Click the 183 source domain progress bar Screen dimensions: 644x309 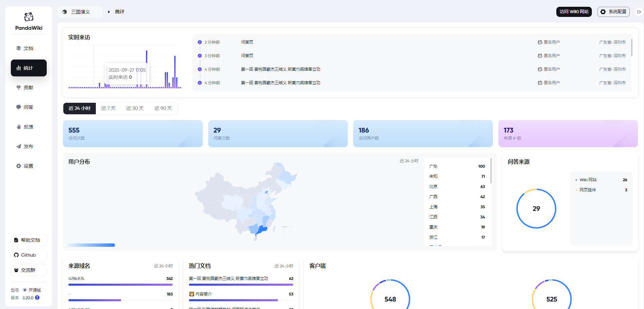(121, 300)
